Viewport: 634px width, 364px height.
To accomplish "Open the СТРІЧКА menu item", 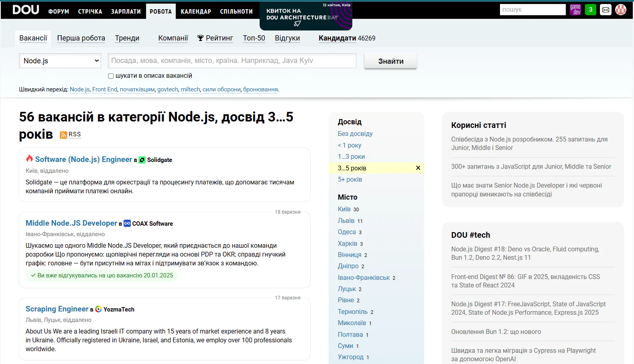I will pos(90,12).
